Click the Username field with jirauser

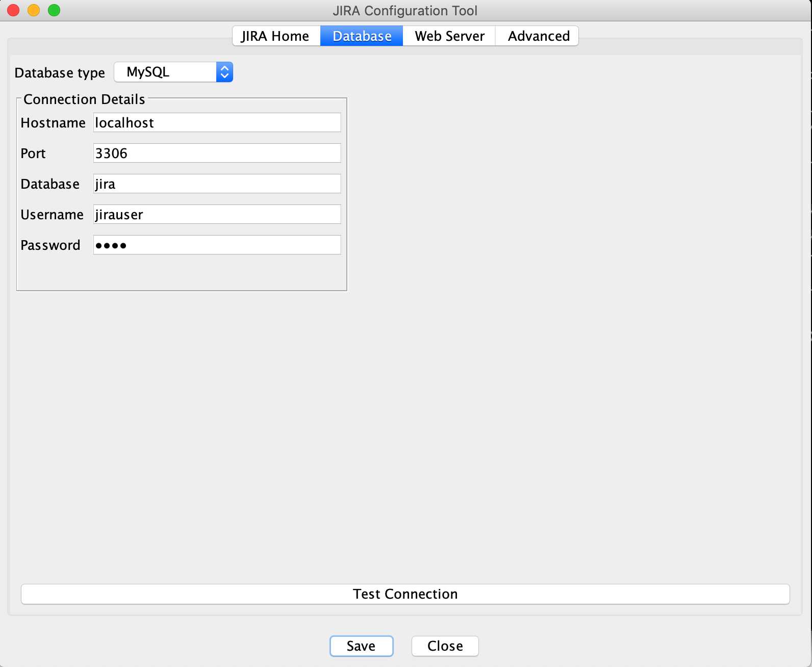tap(217, 214)
